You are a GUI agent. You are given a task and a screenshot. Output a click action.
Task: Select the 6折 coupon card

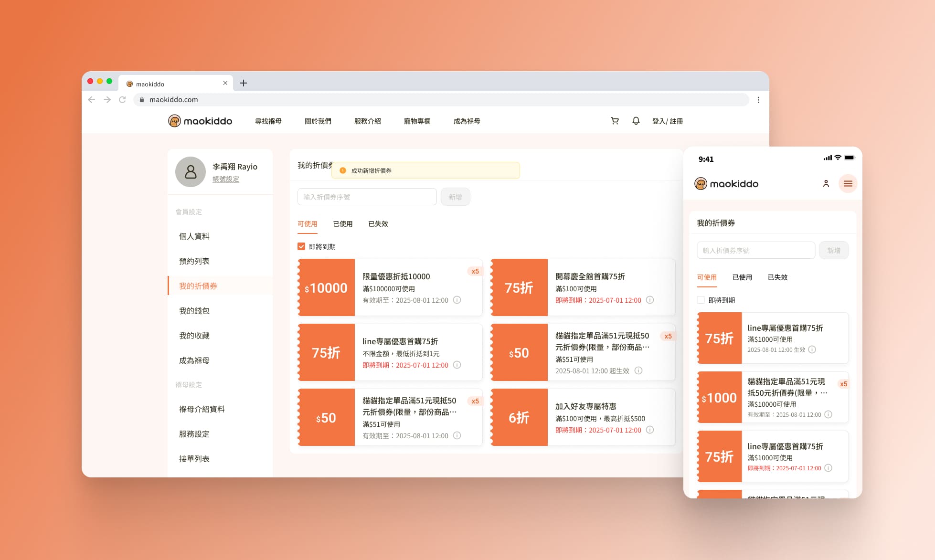[583, 417]
